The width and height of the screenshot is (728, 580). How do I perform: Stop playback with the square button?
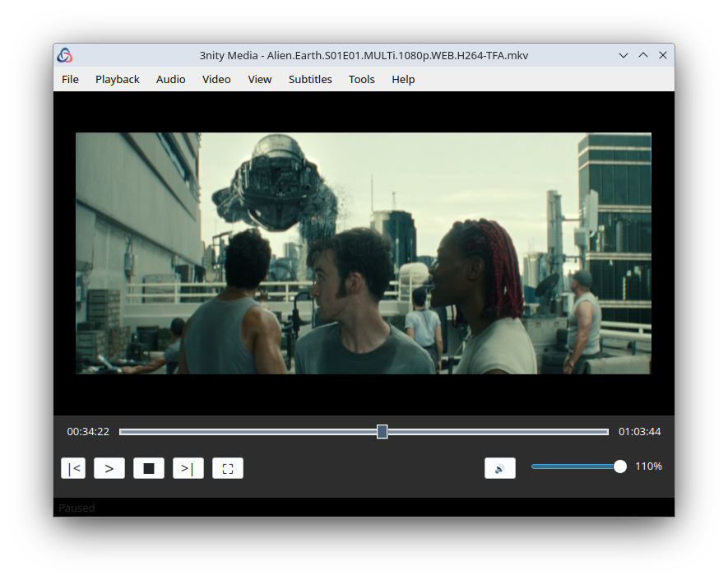[149, 468]
